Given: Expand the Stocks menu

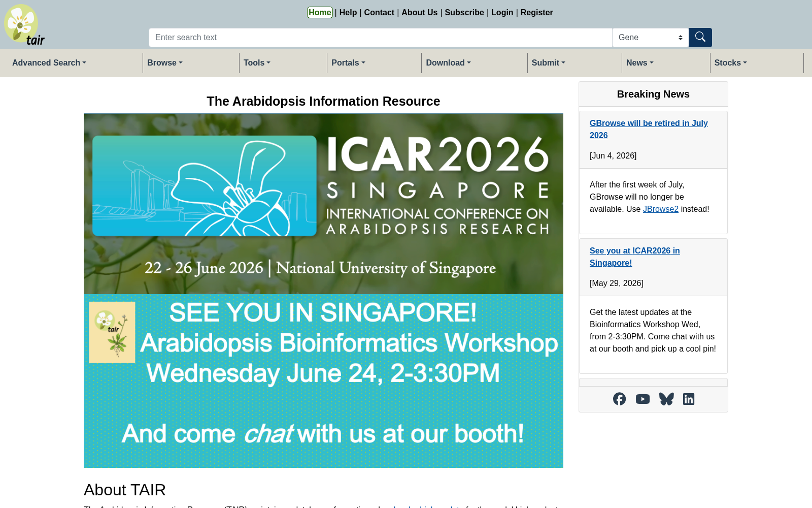Looking at the screenshot, I should pyautogui.click(x=730, y=63).
